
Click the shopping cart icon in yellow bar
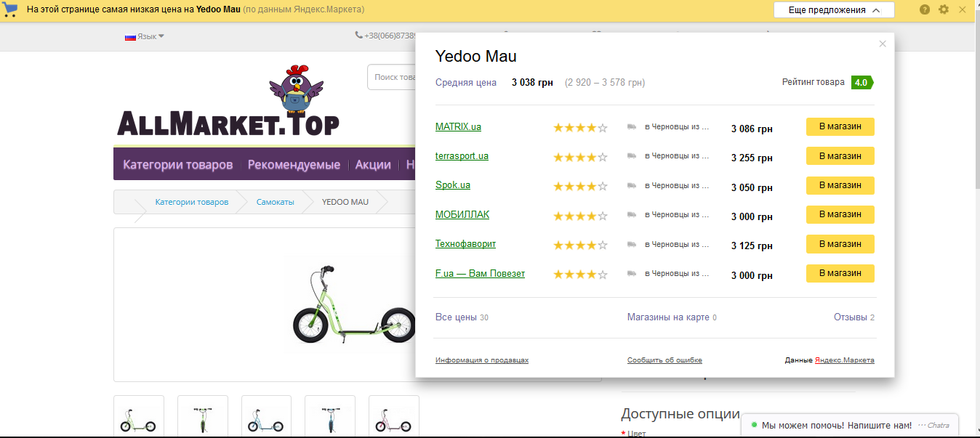click(x=10, y=10)
